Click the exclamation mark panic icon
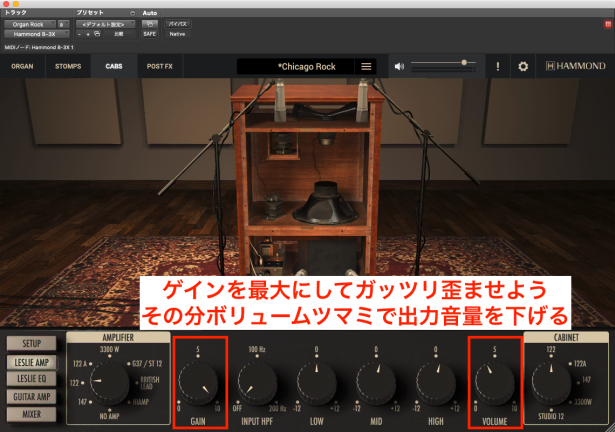The width and height of the screenshot is (615, 432). 497,67
